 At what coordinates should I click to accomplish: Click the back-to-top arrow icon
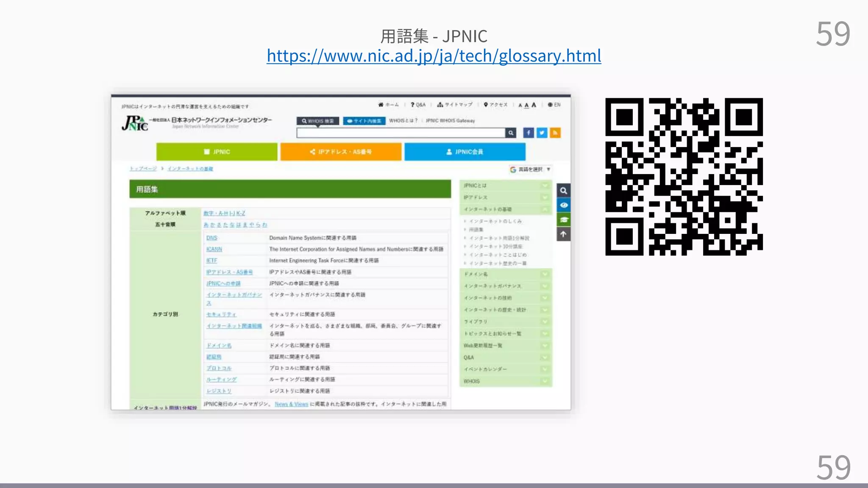click(x=563, y=234)
